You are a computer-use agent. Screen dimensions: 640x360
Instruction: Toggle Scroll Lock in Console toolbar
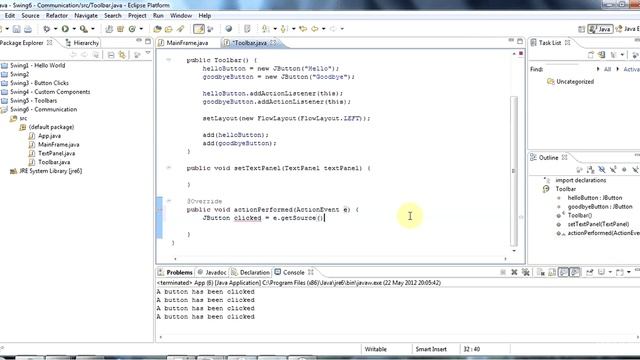[x=551, y=272]
